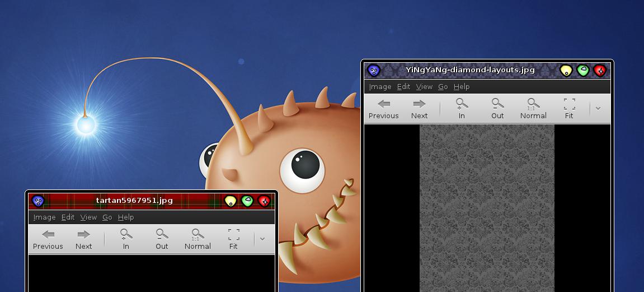
Task: Go to Previous image in YiNgYaNg window
Action: 384,109
